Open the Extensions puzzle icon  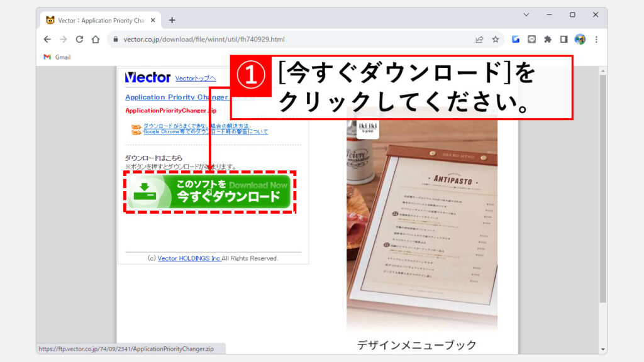548,40
